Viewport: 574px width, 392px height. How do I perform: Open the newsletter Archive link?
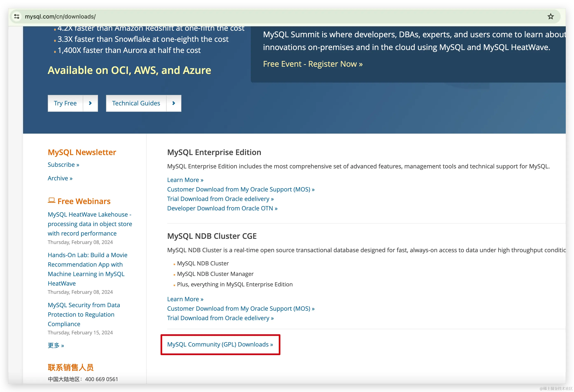point(60,178)
